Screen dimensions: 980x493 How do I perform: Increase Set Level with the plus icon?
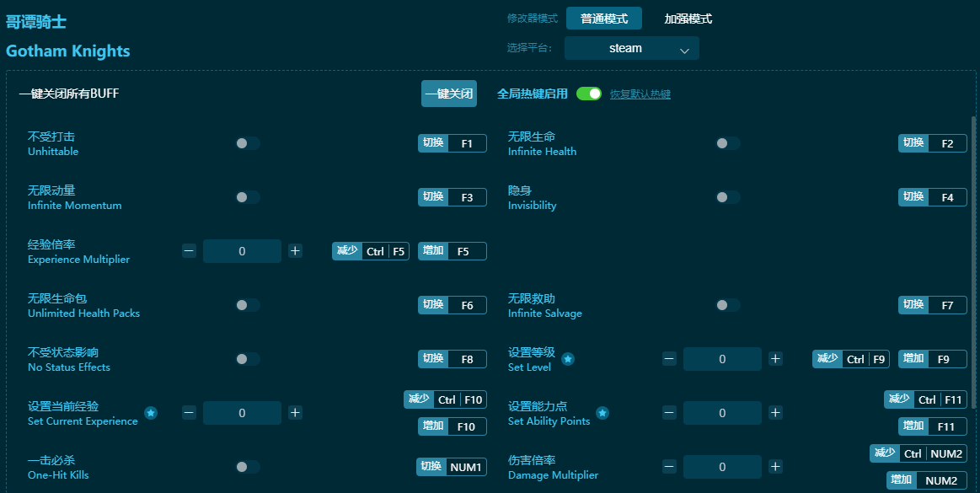point(775,359)
